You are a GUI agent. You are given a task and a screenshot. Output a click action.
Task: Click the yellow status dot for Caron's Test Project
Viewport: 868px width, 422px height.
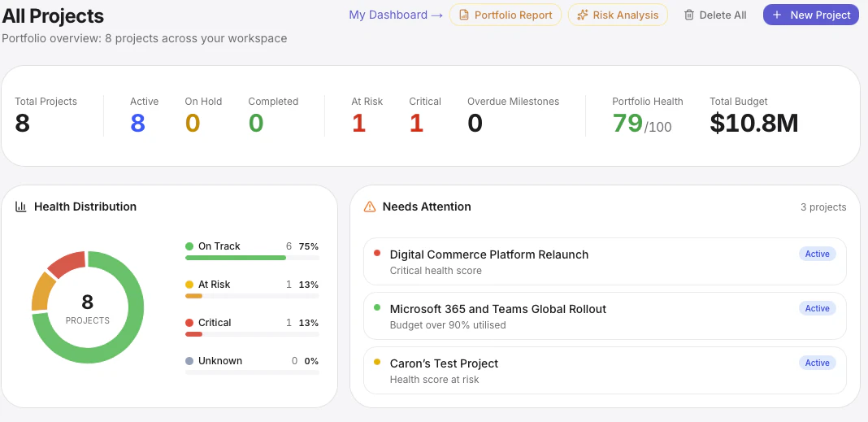click(x=378, y=362)
